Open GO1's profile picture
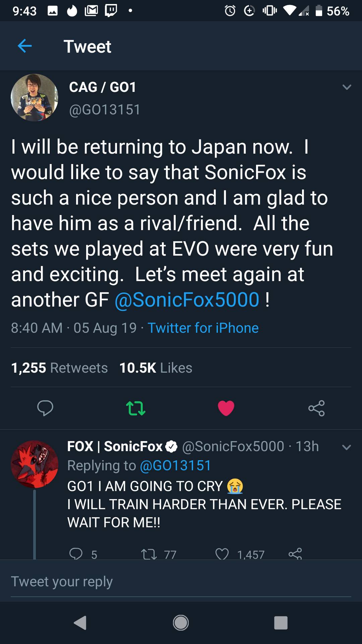 click(34, 98)
